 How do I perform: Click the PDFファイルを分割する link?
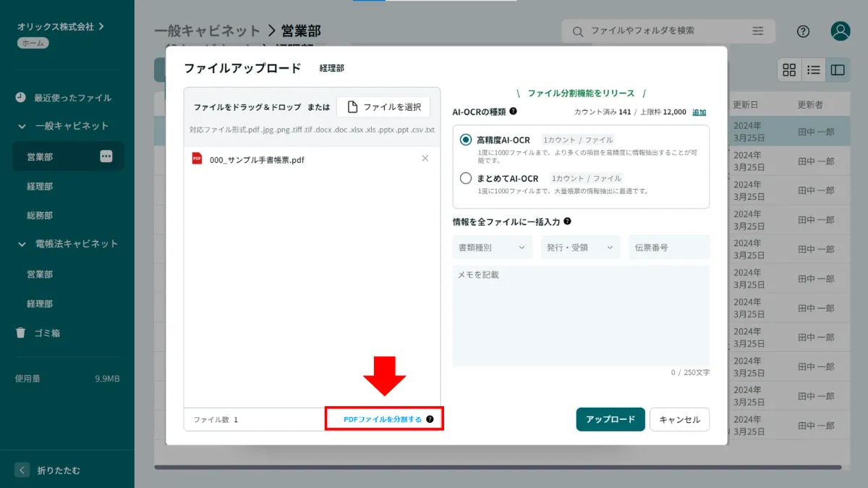click(x=383, y=418)
